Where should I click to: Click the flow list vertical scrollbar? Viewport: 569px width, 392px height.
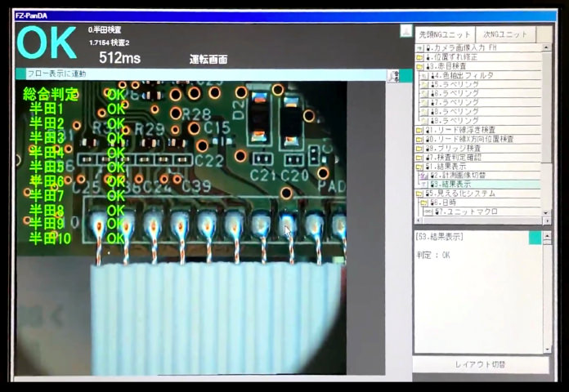point(546,122)
